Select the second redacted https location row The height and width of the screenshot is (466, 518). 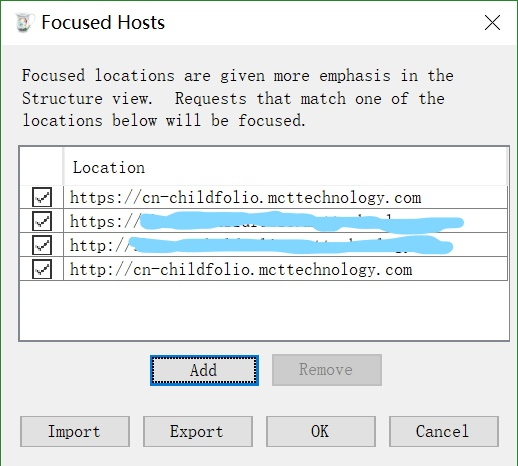click(264, 221)
